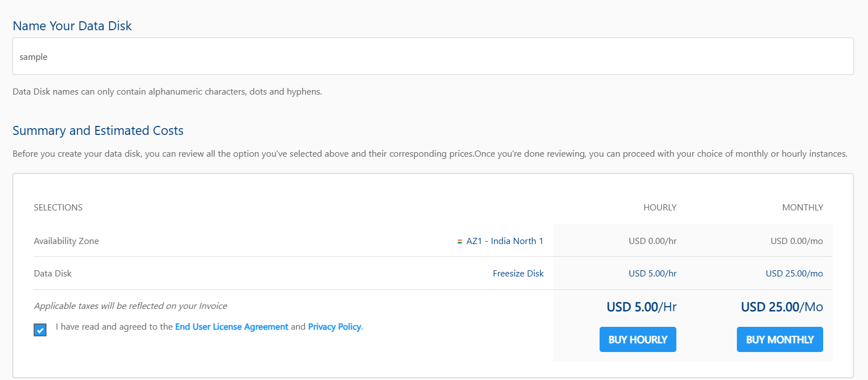Click the total hourly cost USD 5.00/Hr
Viewport: 868px width, 380px height.
[x=641, y=307]
